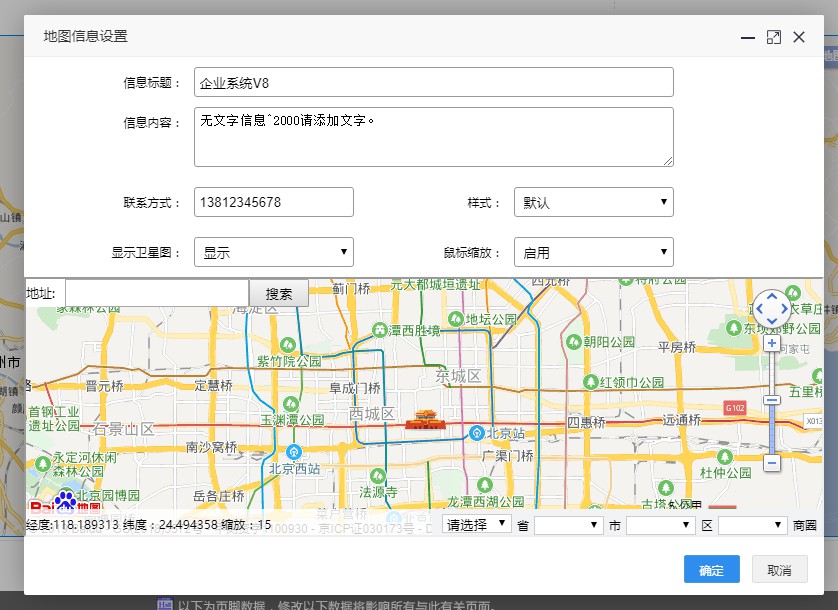Image resolution: width=838 pixels, height=610 pixels.
Task: Click the 定慧桥 label on the map
Action: pyautogui.click(x=213, y=385)
